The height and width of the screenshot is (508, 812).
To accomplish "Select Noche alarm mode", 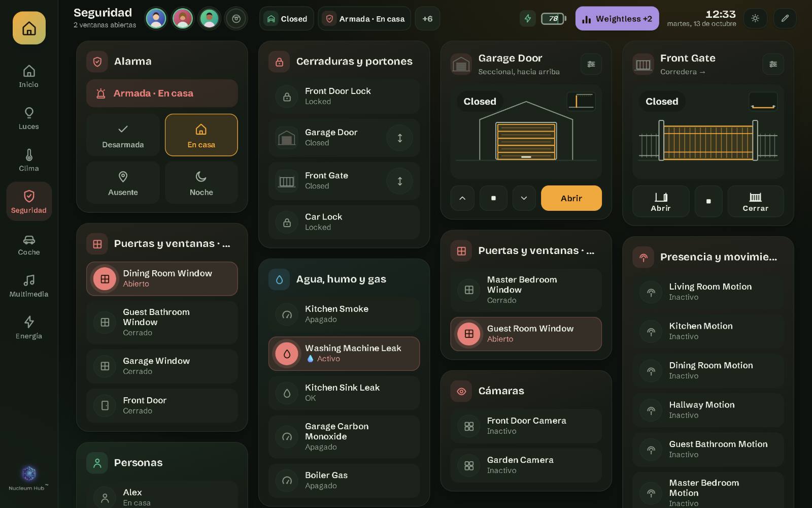I will coord(201,183).
